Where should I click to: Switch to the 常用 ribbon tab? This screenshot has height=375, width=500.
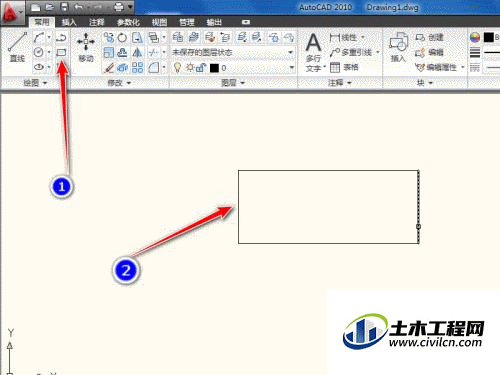tap(42, 22)
